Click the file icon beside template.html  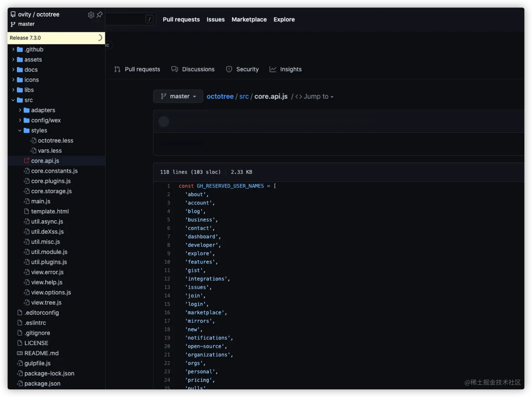coord(27,212)
